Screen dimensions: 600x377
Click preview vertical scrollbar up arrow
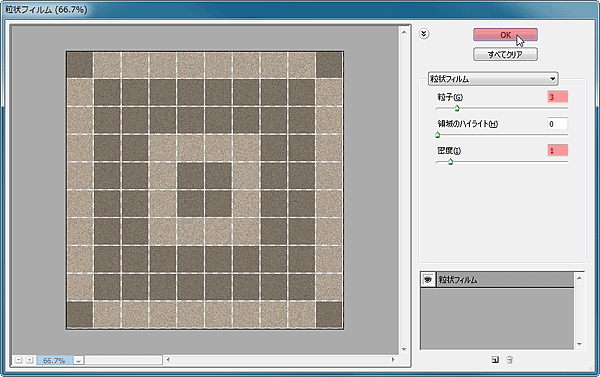point(404,32)
